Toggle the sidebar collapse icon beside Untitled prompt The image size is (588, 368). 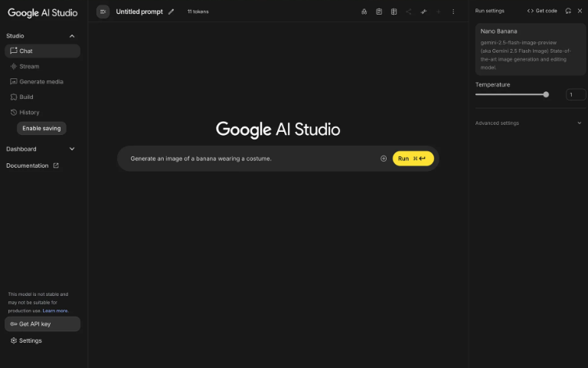pos(103,11)
